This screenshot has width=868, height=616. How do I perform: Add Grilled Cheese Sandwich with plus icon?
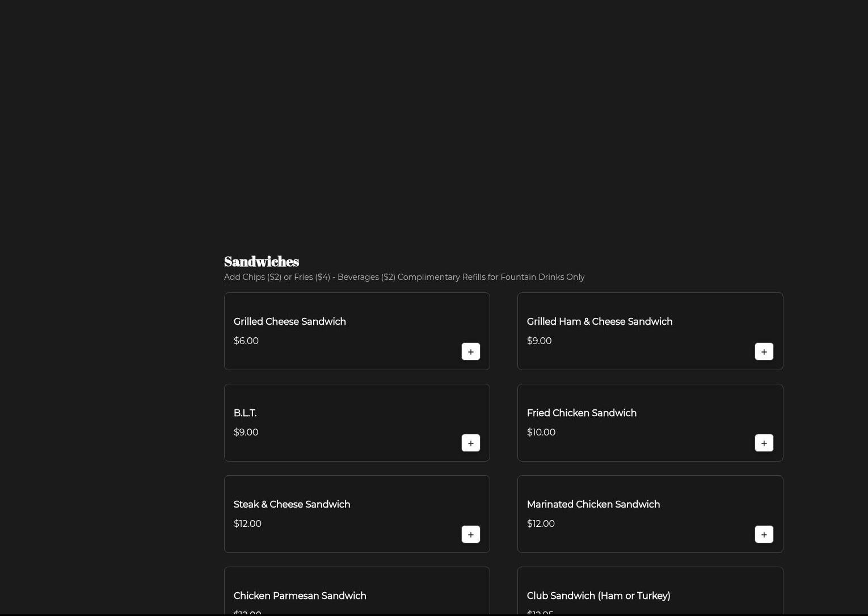click(470, 351)
